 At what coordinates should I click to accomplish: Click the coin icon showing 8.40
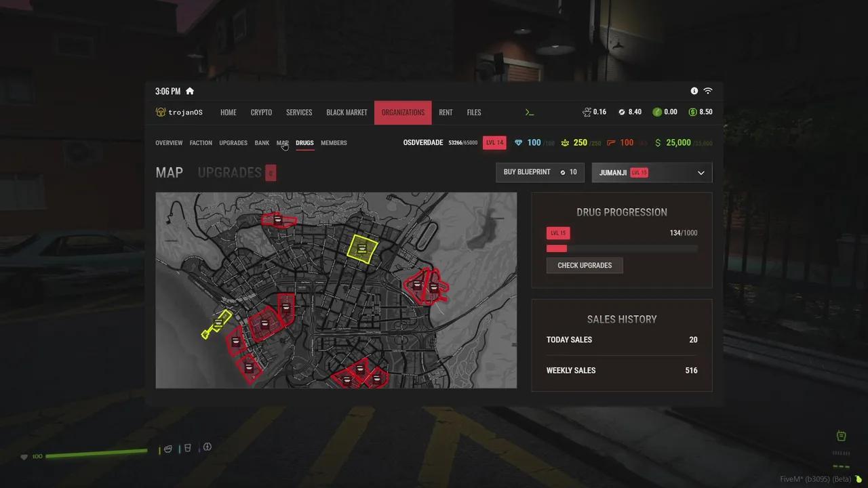(x=622, y=113)
